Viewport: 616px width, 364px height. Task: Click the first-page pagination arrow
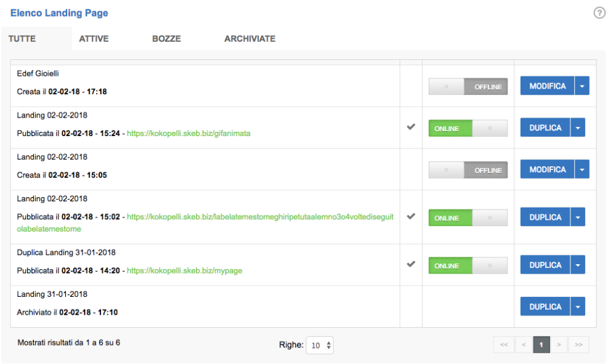pyautogui.click(x=504, y=344)
